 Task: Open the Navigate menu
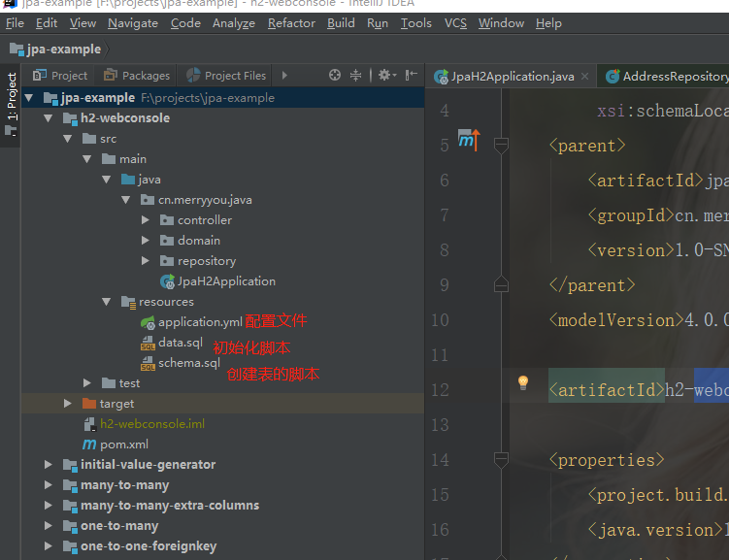pos(133,23)
